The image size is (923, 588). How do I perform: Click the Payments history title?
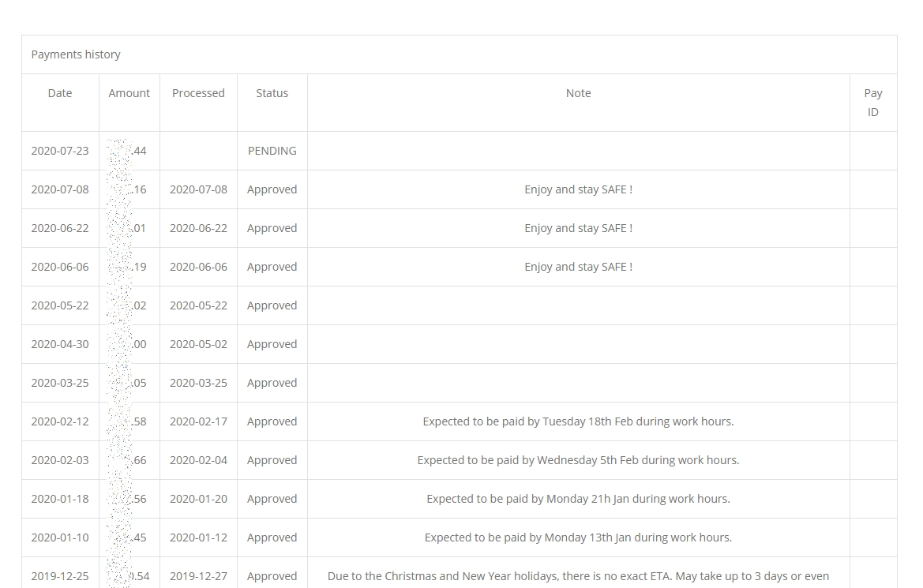pyautogui.click(x=76, y=54)
